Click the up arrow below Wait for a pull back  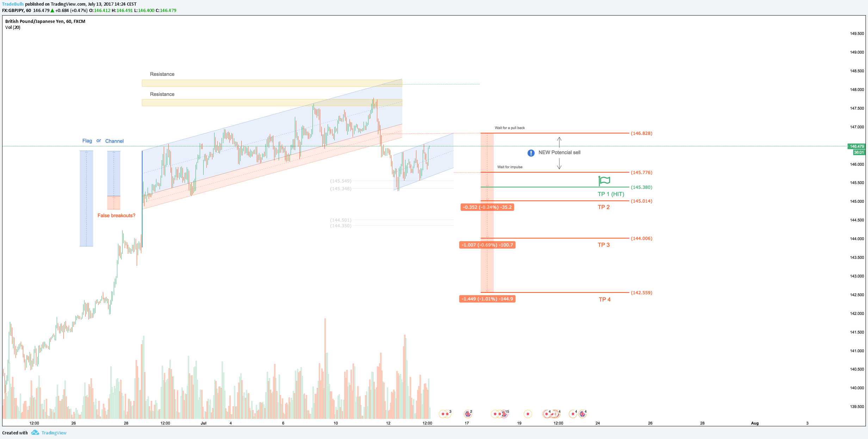click(559, 142)
